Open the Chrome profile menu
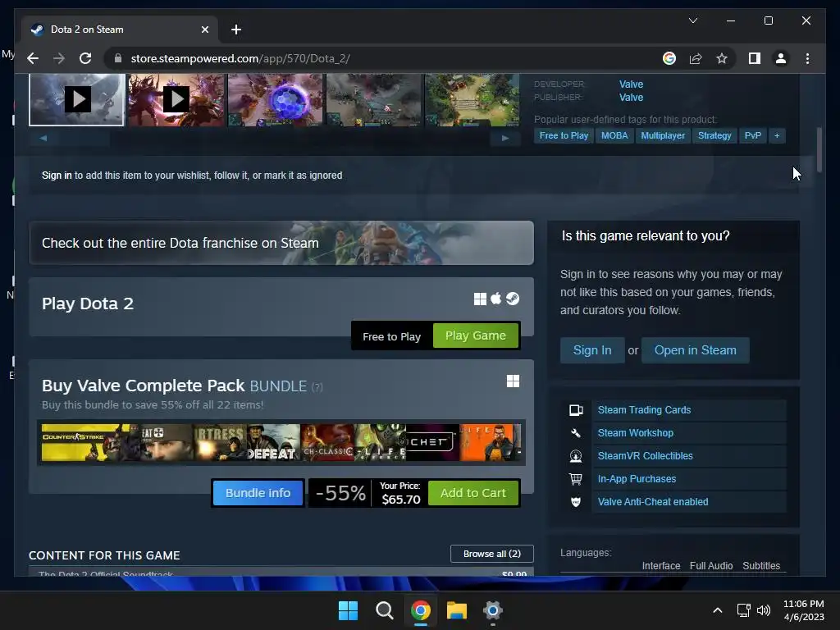The height and width of the screenshot is (630, 840). click(x=781, y=58)
